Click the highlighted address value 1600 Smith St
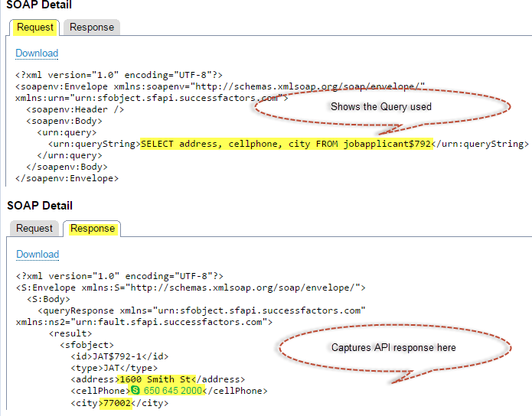This screenshot has height=416, width=532. click(155, 379)
